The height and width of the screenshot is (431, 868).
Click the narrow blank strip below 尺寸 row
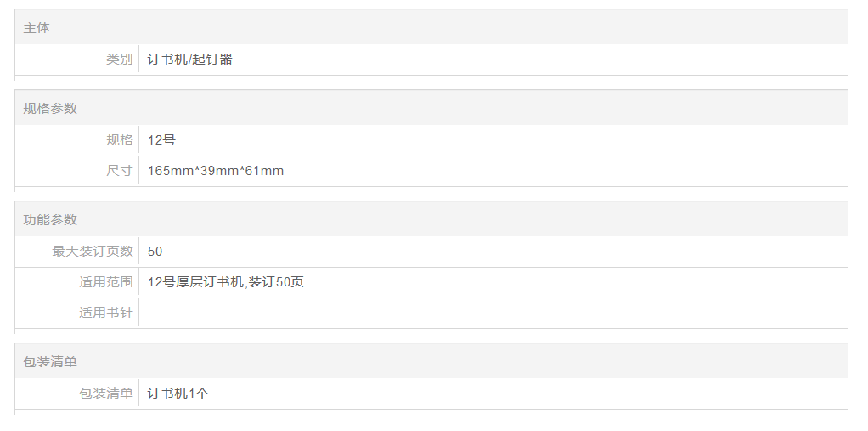[431, 193]
